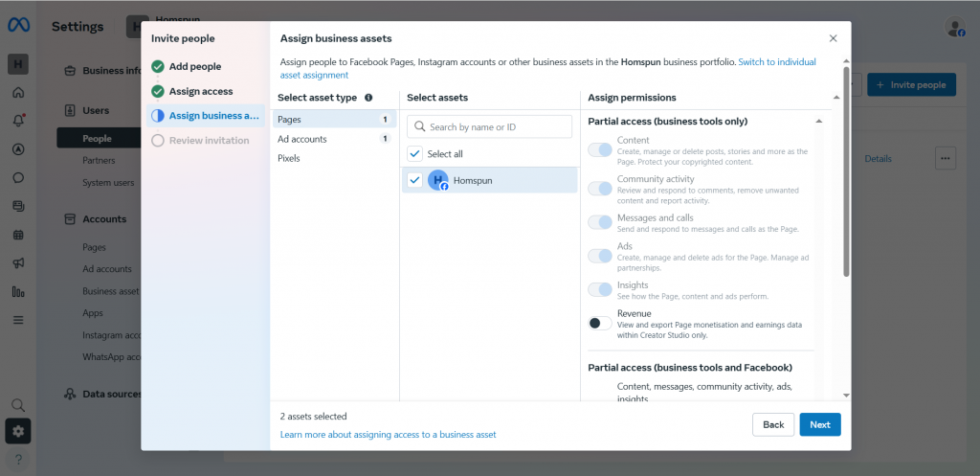Select the Pixels asset type
The width and height of the screenshot is (980, 476).
[334, 158]
